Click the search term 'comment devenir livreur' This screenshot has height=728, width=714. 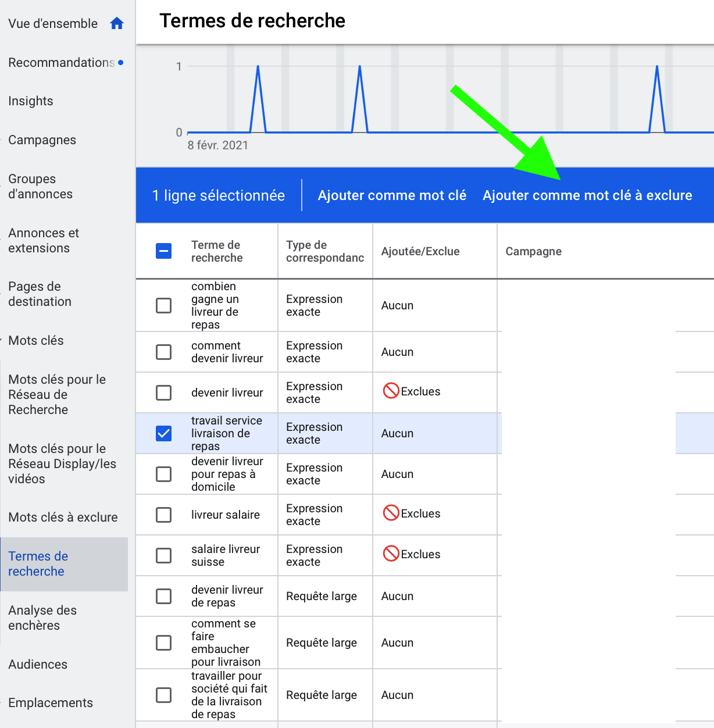tap(227, 352)
